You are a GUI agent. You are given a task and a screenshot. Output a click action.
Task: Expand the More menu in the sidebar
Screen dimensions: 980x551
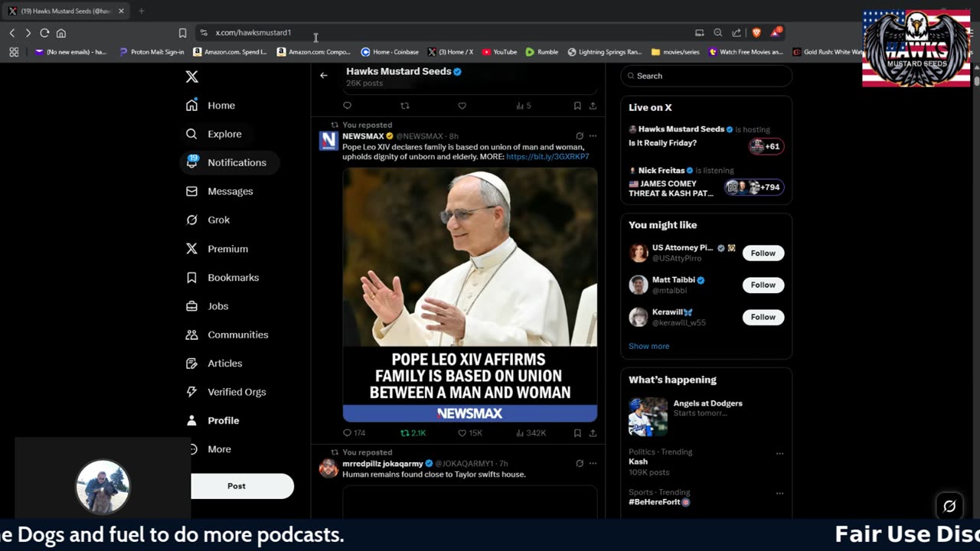point(211,449)
